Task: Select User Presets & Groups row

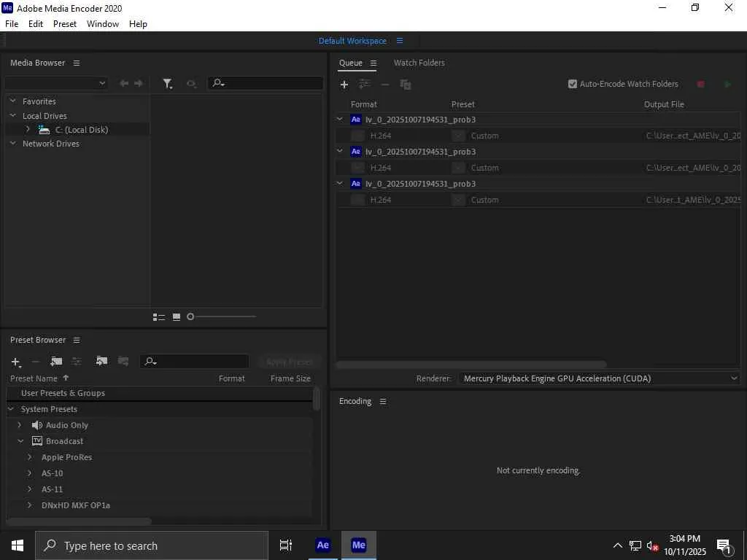Action: pyautogui.click(x=160, y=393)
